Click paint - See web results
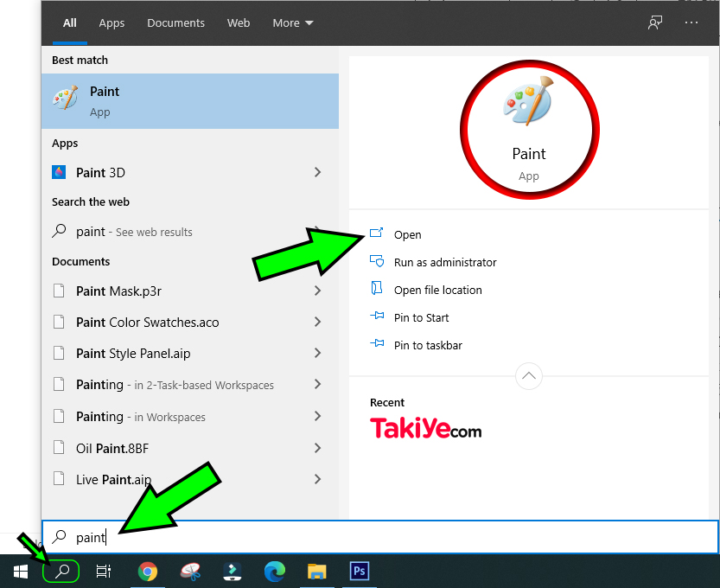The height and width of the screenshot is (588, 720). [x=134, y=232]
